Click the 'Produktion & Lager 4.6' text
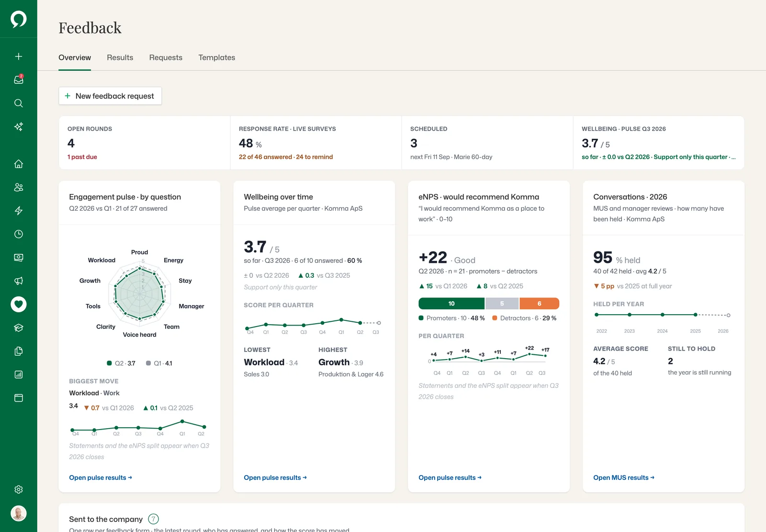766x532 pixels. point(351,374)
